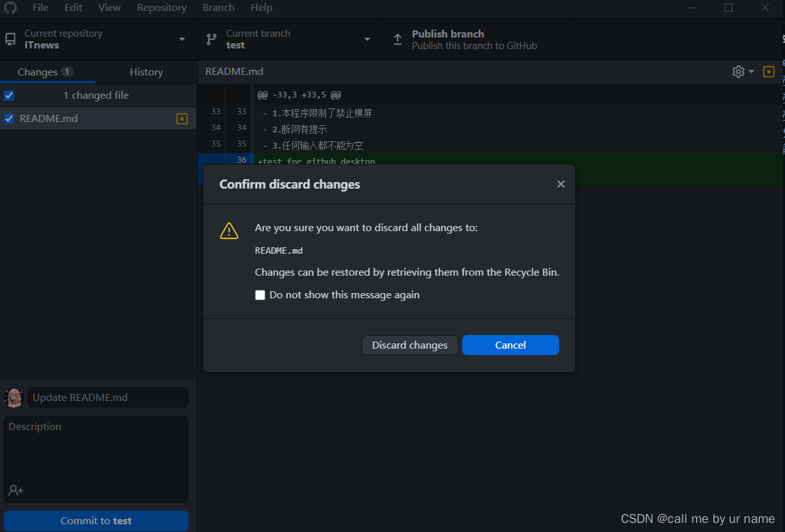Viewport: 785px width, 532px height.
Task: Switch to the History tab
Action: 147,72
